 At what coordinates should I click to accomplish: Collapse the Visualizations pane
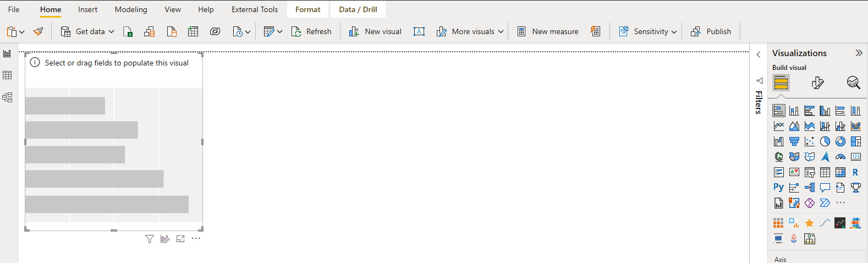pyautogui.click(x=859, y=53)
